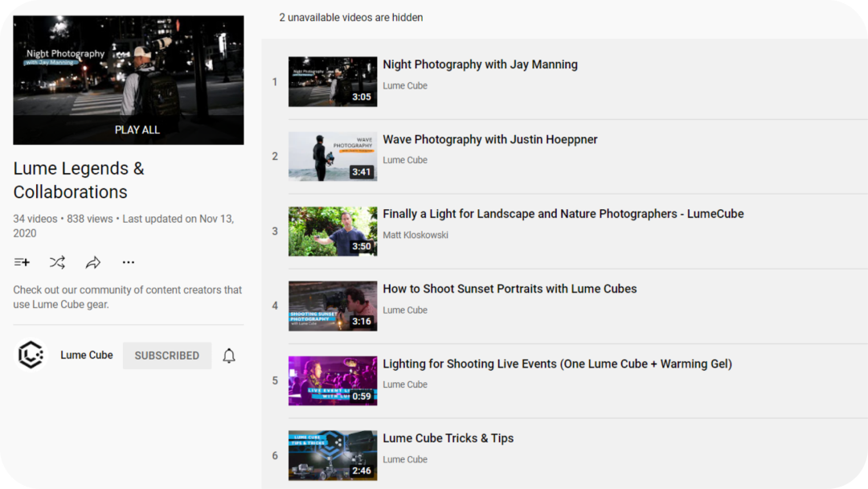Open Landscape and Nature Photographers video title
This screenshot has width=868, height=489.
pyautogui.click(x=563, y=214)
